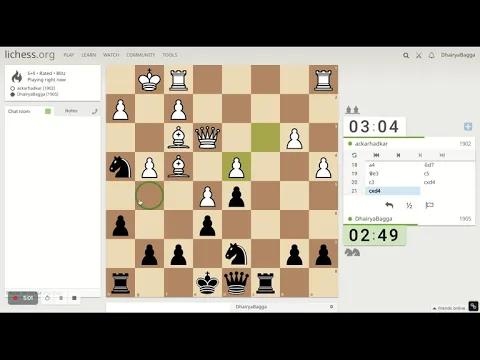
Task: Switch to the Notes tab
Action: click(x=71, y=111)
